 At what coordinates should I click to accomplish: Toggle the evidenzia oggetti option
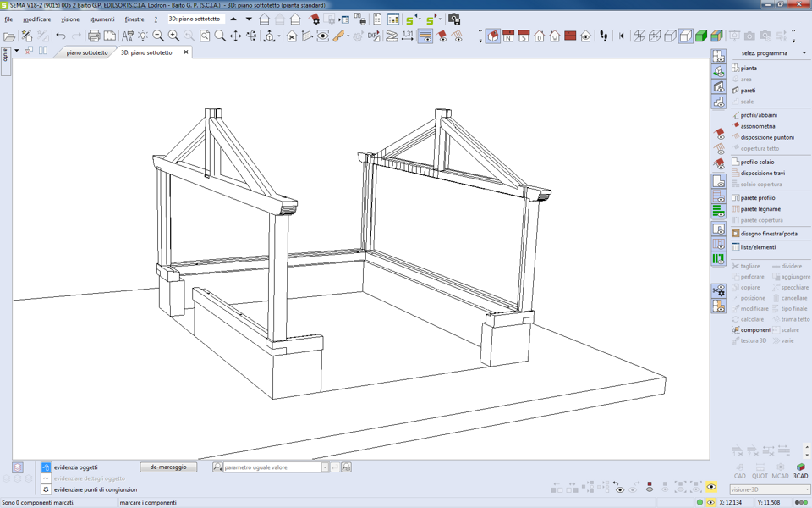[x=47, y=467]
